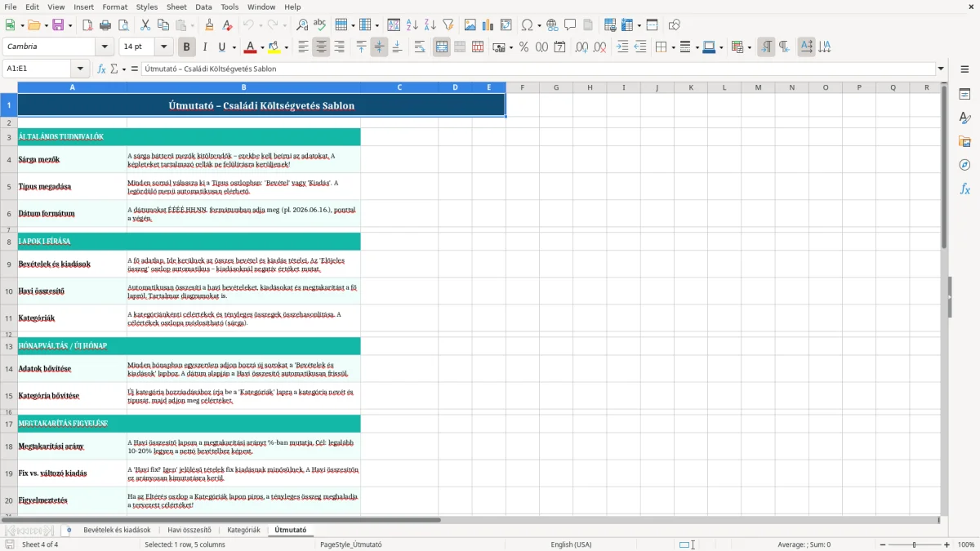Click English (USA) language in status bar
Viewport: 980px width, 551px height.
(x=572, y=544)
